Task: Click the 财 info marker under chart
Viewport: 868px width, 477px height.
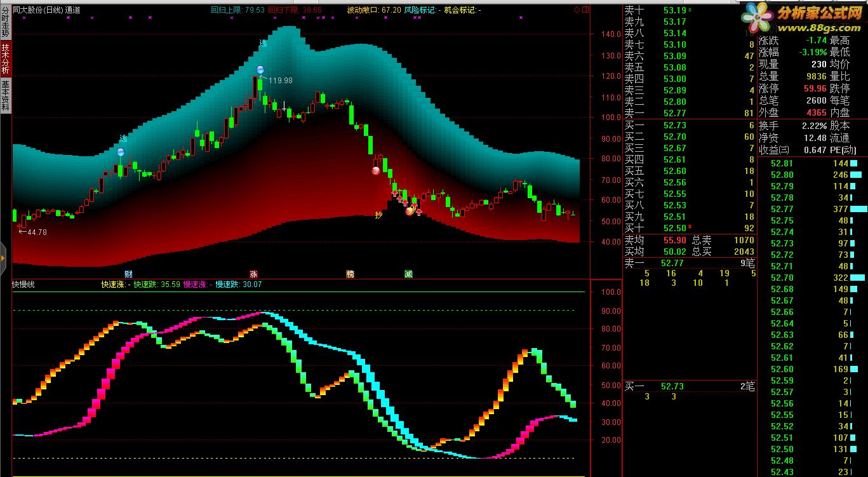Action: 128,274
